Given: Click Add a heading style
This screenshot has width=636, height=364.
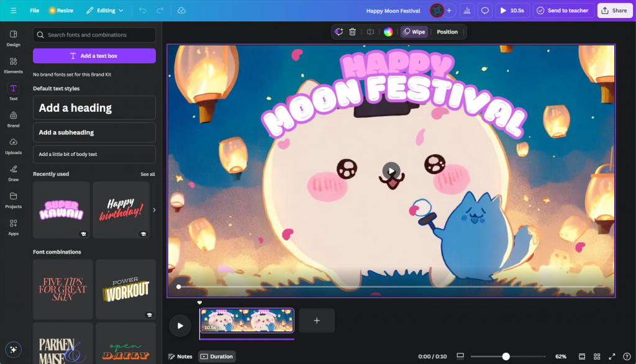Looking at the screenshot, I should point(94,107).
